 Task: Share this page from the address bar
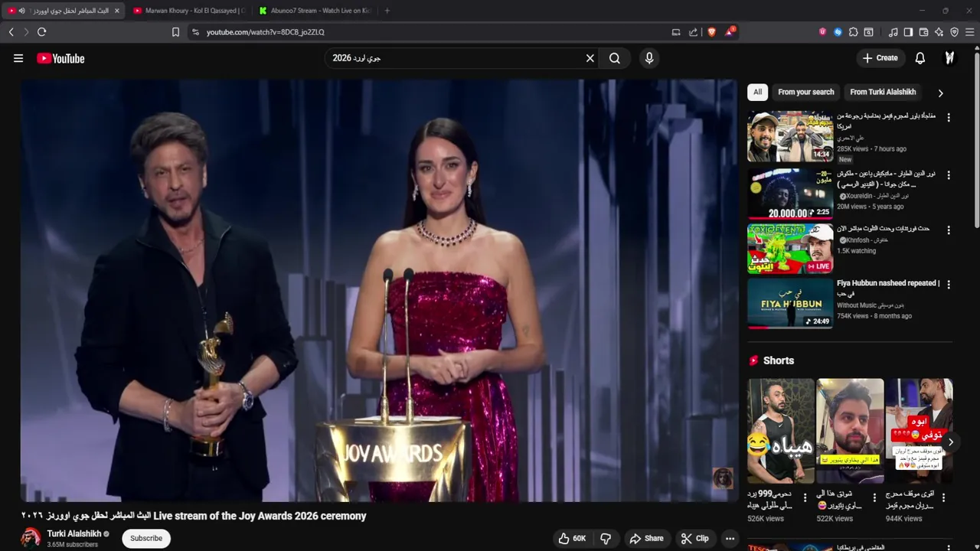pyautogui.click(x=693, y=32)
